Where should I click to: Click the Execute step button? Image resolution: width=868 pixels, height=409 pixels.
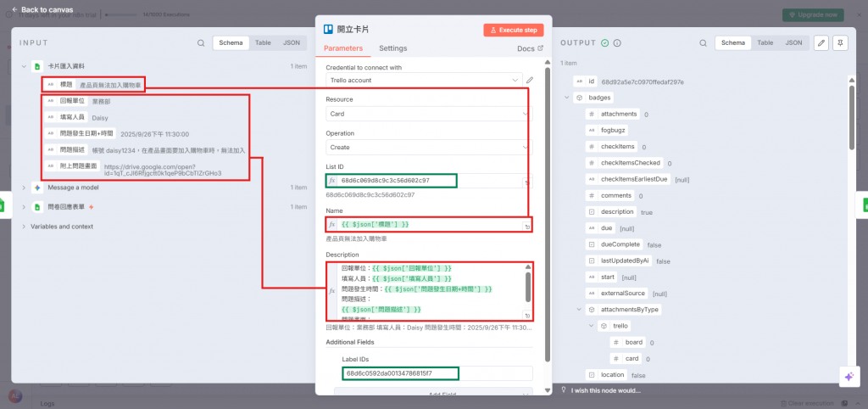coord(513,30)
